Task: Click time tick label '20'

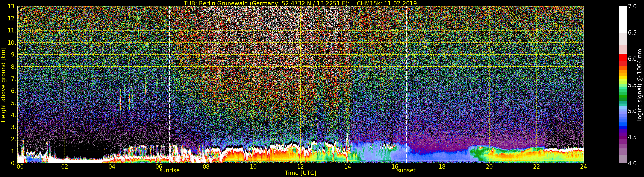Action: (x=489, y=166)
